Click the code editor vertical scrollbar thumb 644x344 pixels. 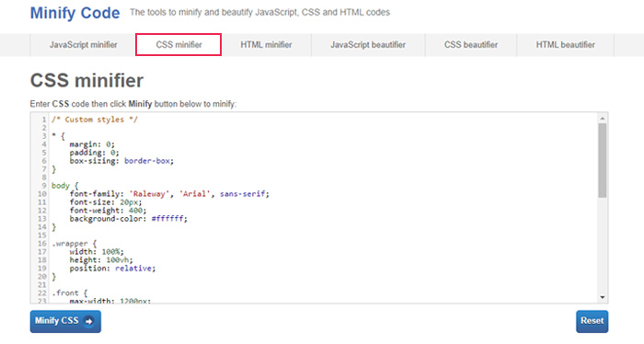tap(602, 161)
